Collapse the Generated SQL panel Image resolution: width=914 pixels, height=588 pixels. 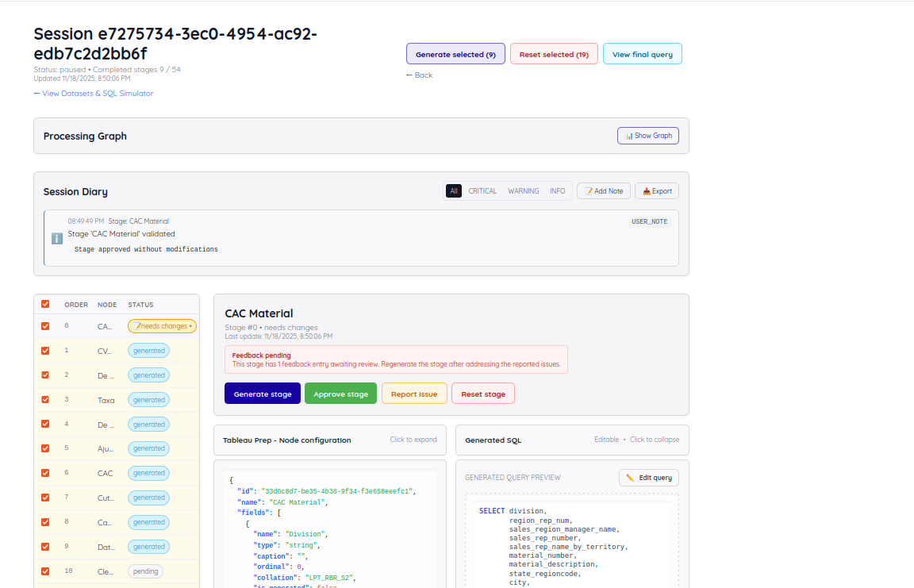572,440
